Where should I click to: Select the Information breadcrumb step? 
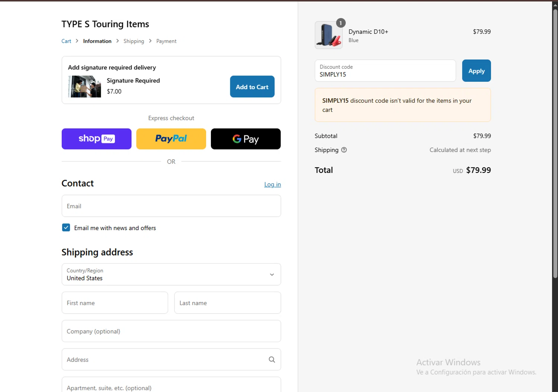[97, 41]
